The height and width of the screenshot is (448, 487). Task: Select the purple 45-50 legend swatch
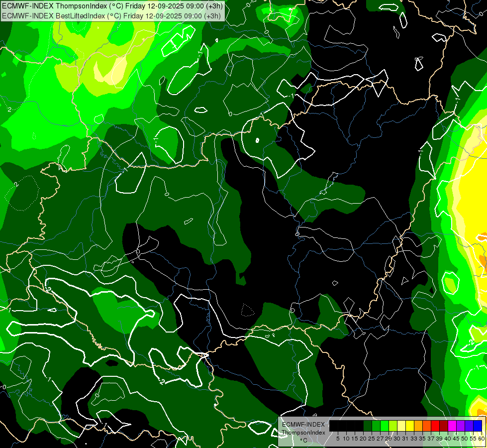(x=461, y=426)
